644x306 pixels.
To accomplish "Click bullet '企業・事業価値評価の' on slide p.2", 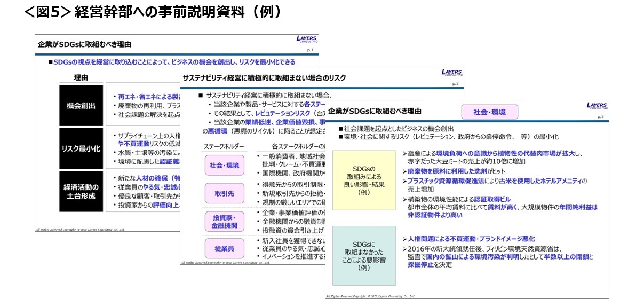I will pos(290,213).
